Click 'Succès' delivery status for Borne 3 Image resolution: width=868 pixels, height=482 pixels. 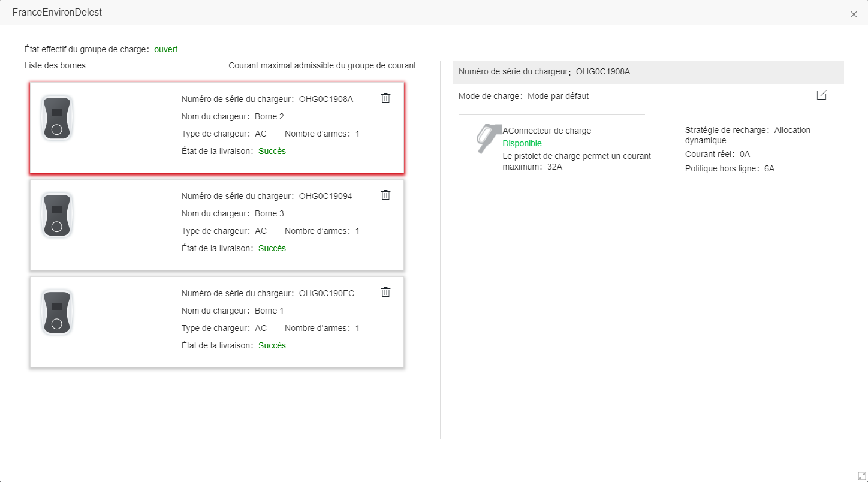[272, 248]
